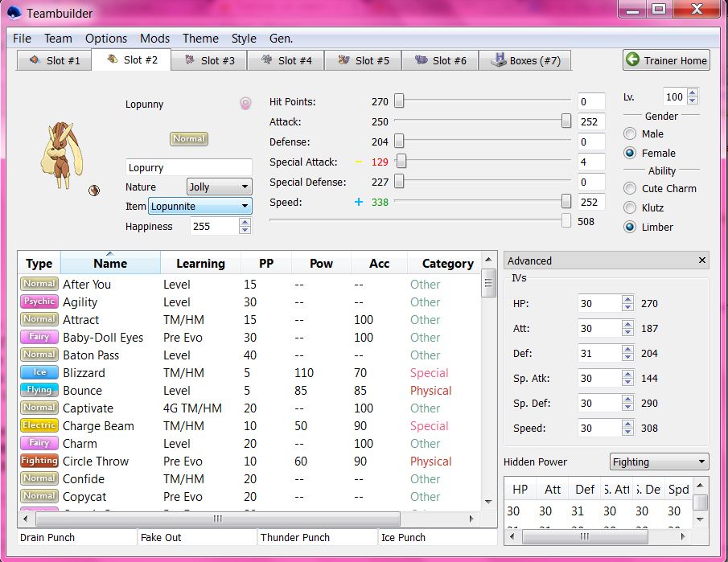Click the Lopunny sprite image
This screenshot has width=728, height=562.
click(x=62, y=154)
